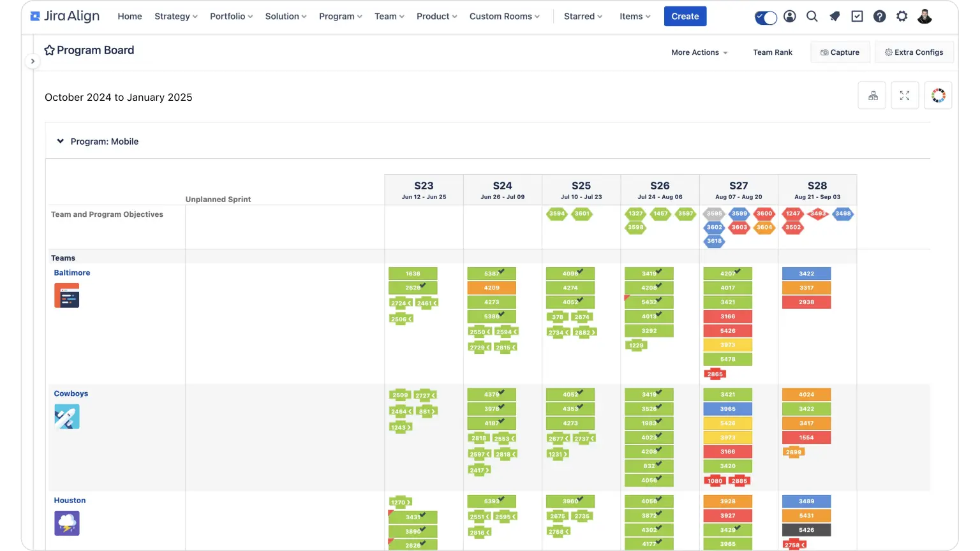Open the Portfolio menu
Screen dimensions: 980x551
pos(231,17)
